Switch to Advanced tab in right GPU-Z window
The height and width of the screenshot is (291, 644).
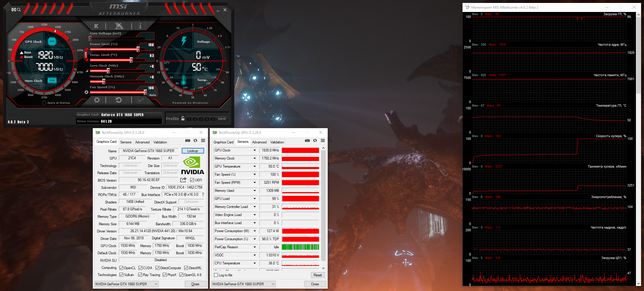pos(259,142)
